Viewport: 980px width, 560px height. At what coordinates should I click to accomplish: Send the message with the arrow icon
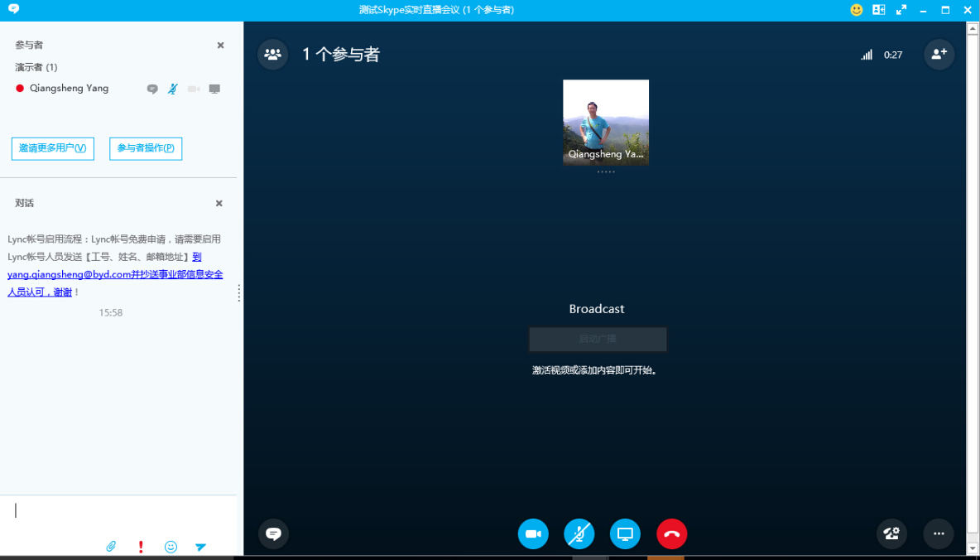point(200,546)
